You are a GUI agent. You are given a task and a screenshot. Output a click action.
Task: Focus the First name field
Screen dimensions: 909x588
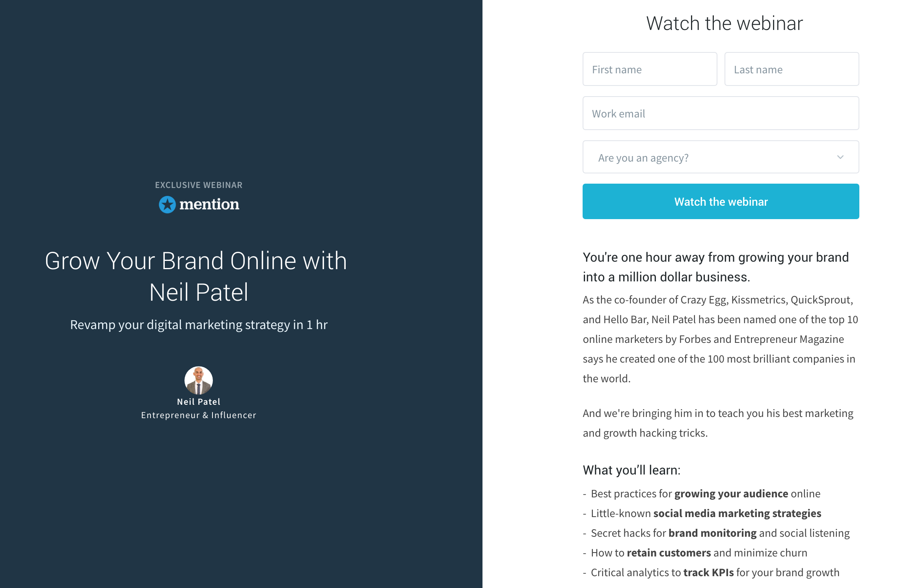[650, 69]
